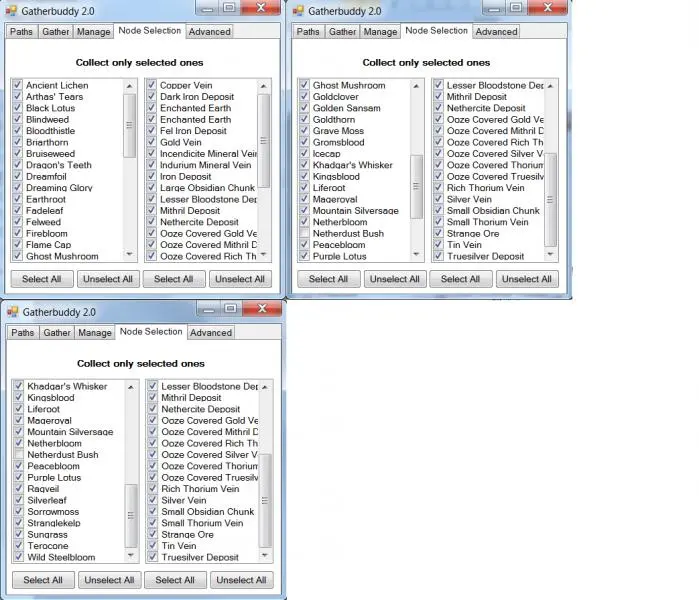
Task: Uncheck Dark Iron Deposit checkbox
Action: pyautogui.click(x=152, y=96)
